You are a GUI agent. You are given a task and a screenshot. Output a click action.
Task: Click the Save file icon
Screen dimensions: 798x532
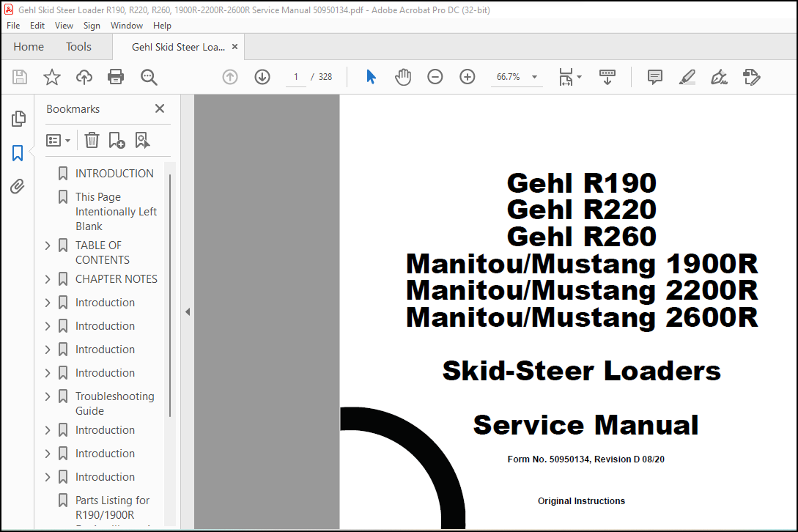(19, 77)
